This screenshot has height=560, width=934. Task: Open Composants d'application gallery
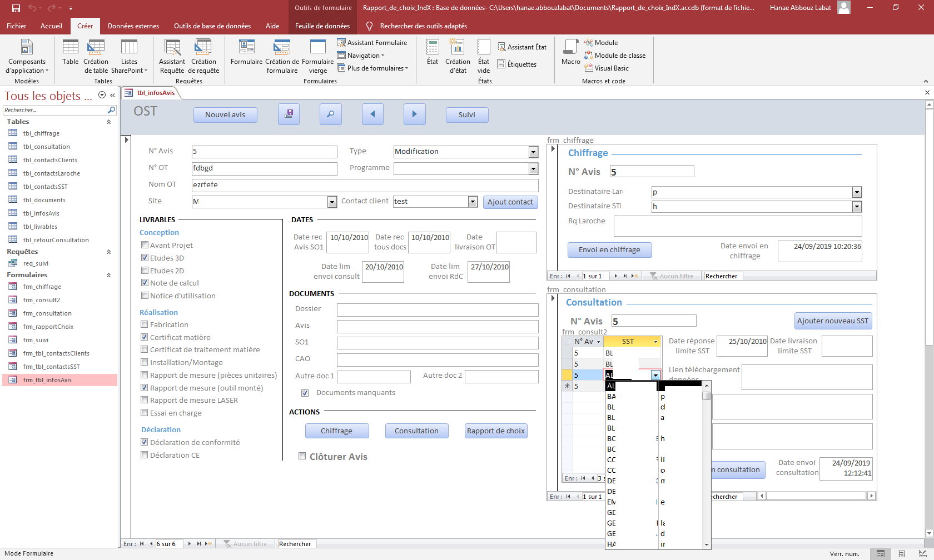click(x=27, y=56)
